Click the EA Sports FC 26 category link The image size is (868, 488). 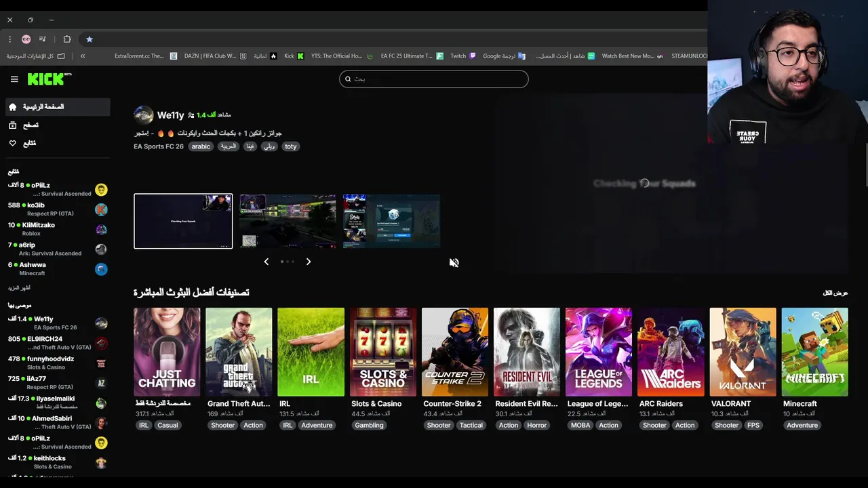coord(159,146)
